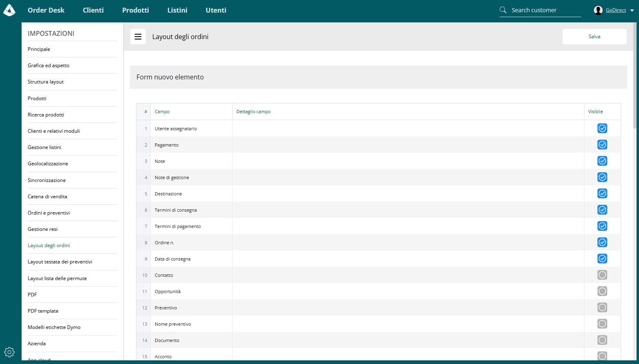
Task: Open the hamburger menu beside Layout degli ordini
Action: [138, 37]
